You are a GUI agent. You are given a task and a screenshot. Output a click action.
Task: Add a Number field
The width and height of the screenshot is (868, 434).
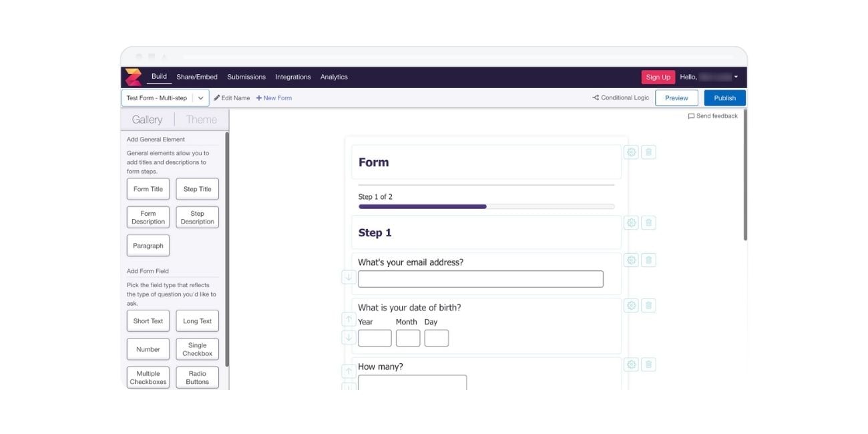point(148,349)
